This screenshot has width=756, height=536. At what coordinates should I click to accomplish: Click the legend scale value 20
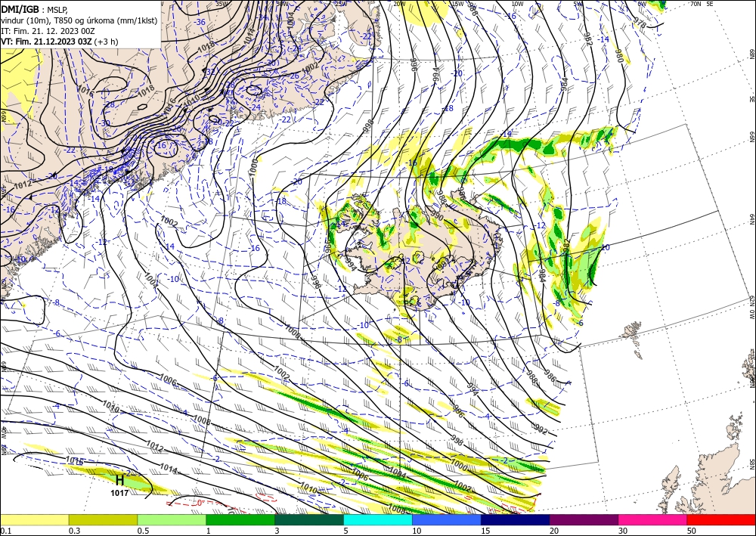click(x=554, y=531)
